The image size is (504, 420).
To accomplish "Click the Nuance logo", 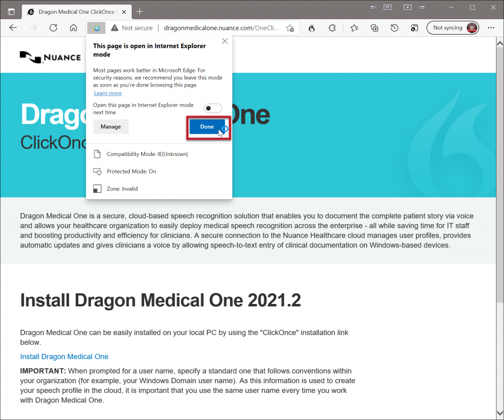I will click(x=50, y=57).
